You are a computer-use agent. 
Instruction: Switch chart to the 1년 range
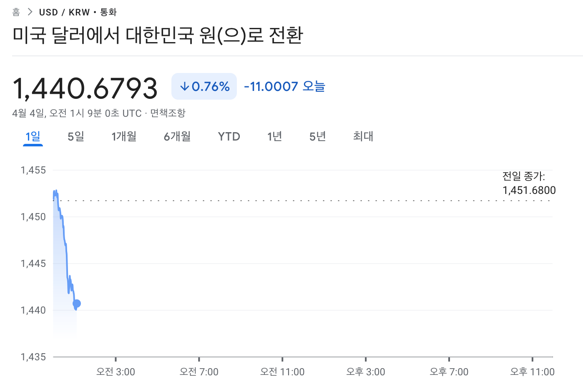click(x=275, y=136)
